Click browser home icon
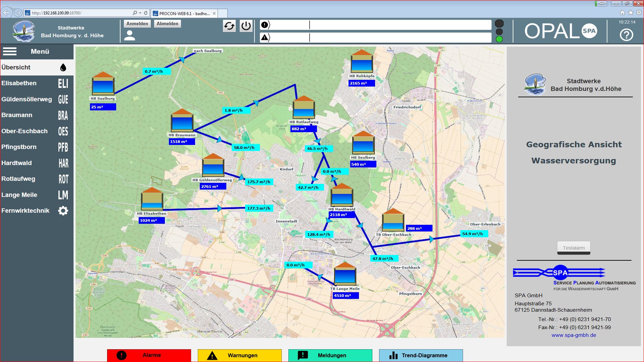This screenshot has height=362, width=644. pyautogui.click(x=622, y=12)
